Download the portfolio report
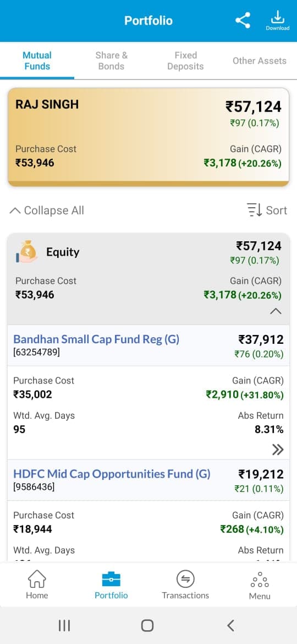 coord(278,20)
